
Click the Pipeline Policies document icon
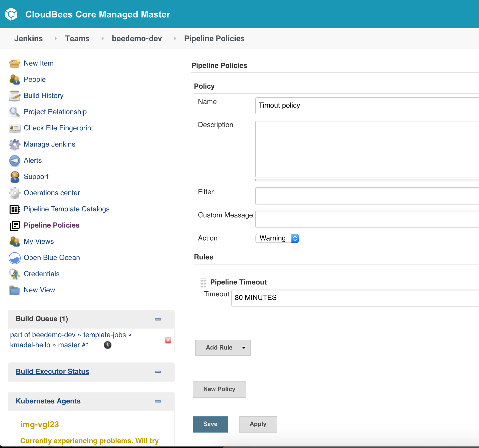pos(14,226)
